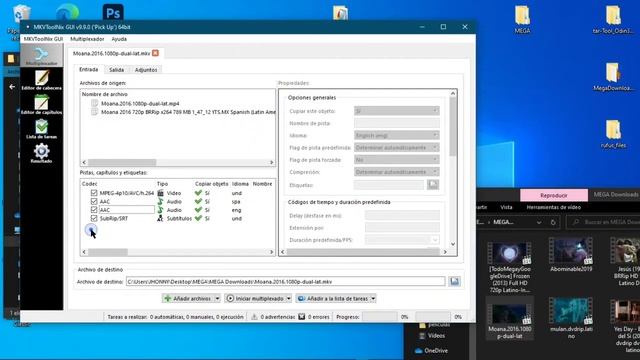Uncheck the MPEG-4p10/AVC/h.264 track
This screenshot has height=360, width=640.
[x=94, y=193]
